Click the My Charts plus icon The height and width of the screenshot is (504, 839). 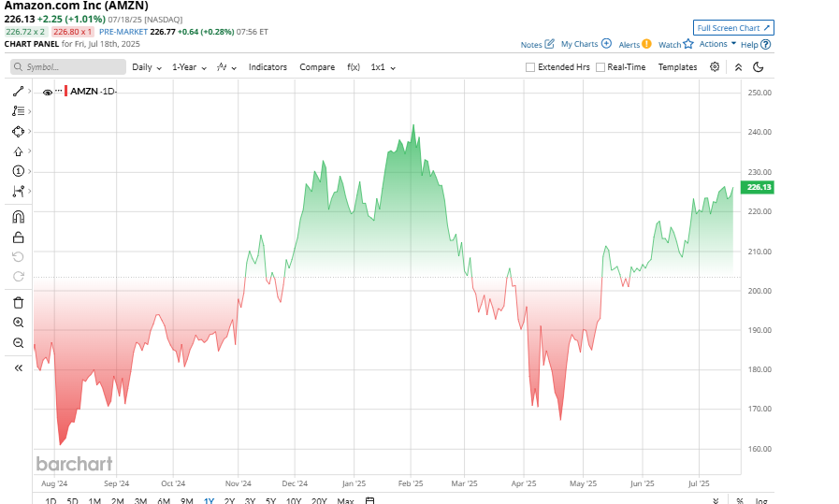click(x=606, y=44)
